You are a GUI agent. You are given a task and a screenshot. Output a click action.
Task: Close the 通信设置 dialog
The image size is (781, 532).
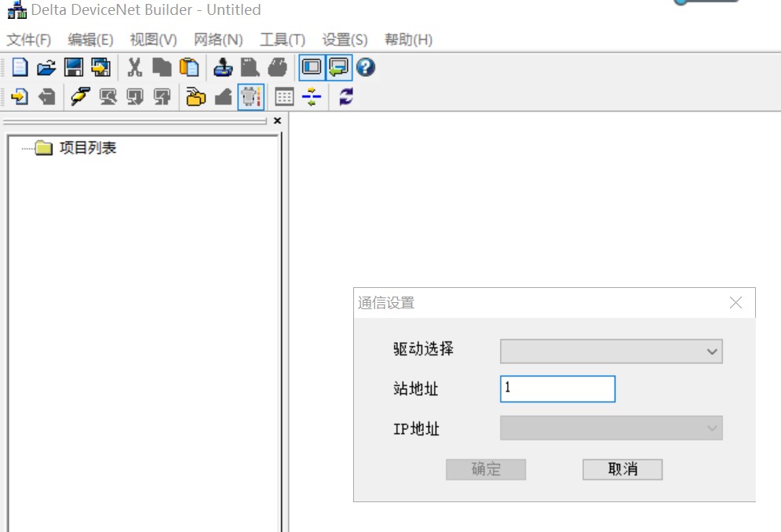(x=735, y=303)
